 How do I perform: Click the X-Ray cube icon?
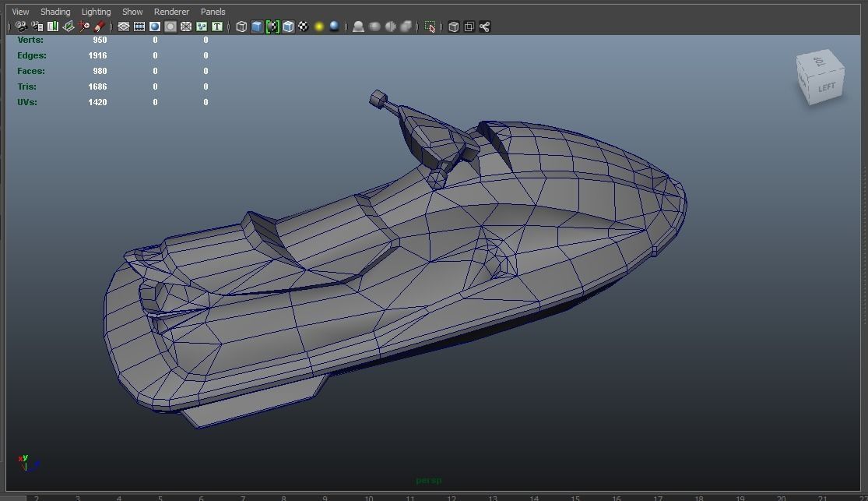(x=453, y=26)
